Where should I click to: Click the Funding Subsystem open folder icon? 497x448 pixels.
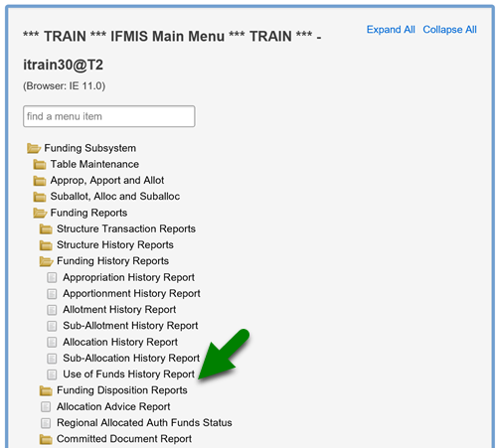34,148
